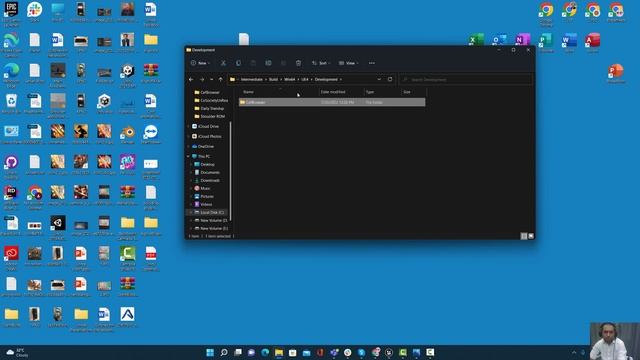Open the Mail app on taskbar
Viewport: 640px width, 360px height.
pos(307,352)
